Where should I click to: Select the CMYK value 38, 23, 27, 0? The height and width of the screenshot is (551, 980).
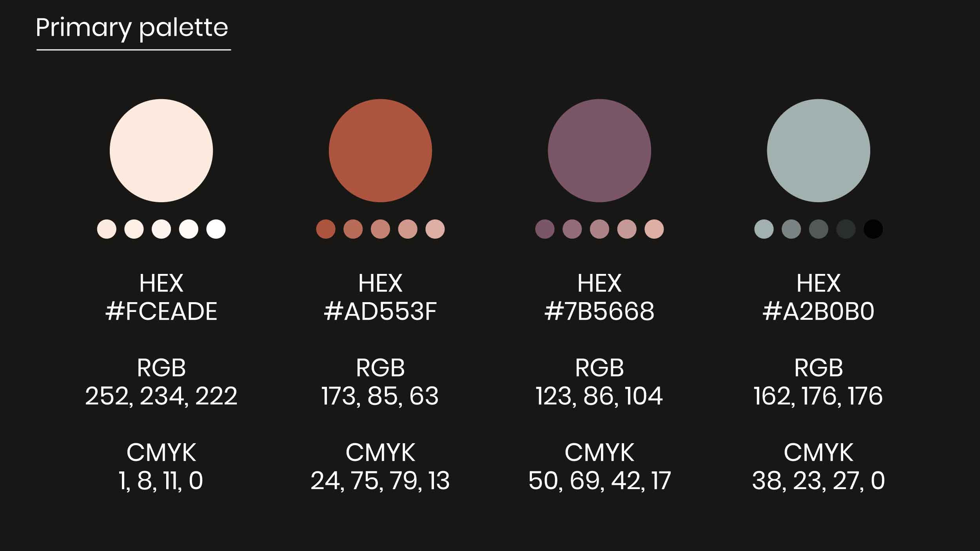(x=818, y=480)
